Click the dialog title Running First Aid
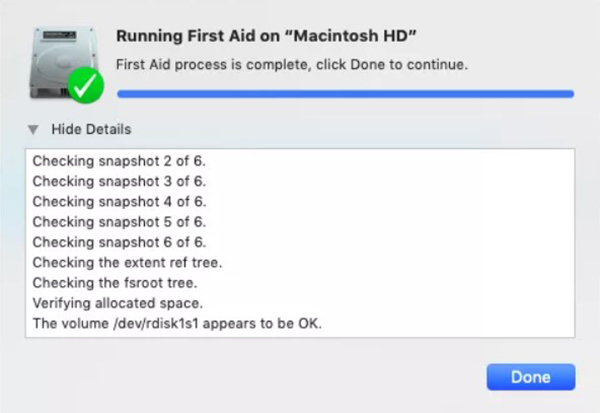 pyautogui.click(x=266, y=36)
